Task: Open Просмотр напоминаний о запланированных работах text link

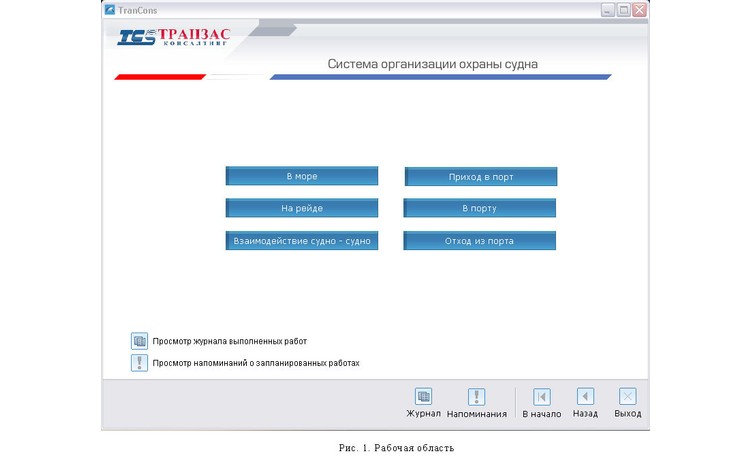Action: 255,363
